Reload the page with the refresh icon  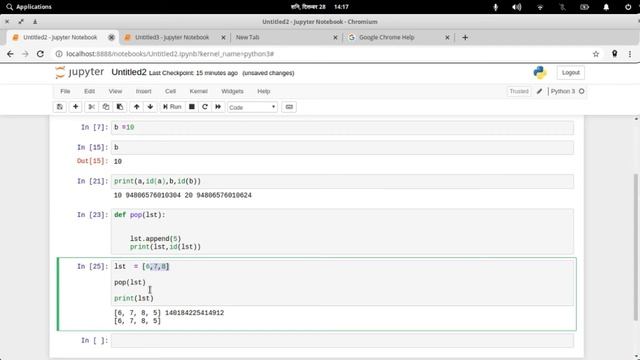pos(40,54)
